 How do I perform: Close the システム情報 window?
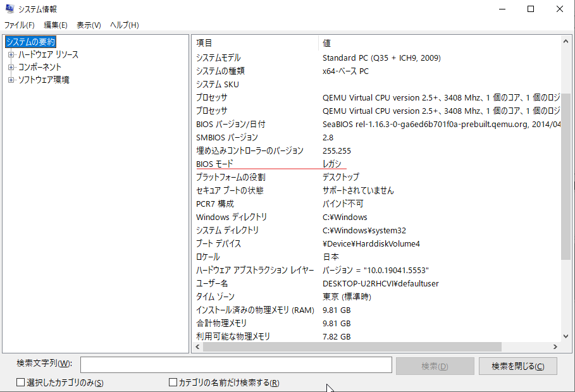560,9
